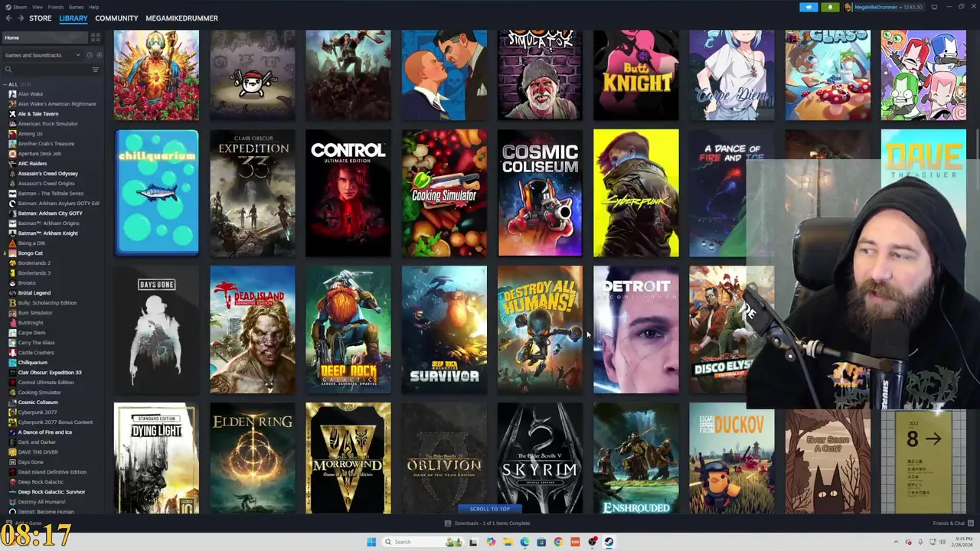Open the MEGAMIKEDRUMMER profile tab
Screen dimensions: 980x551
[x=181, y=18]
